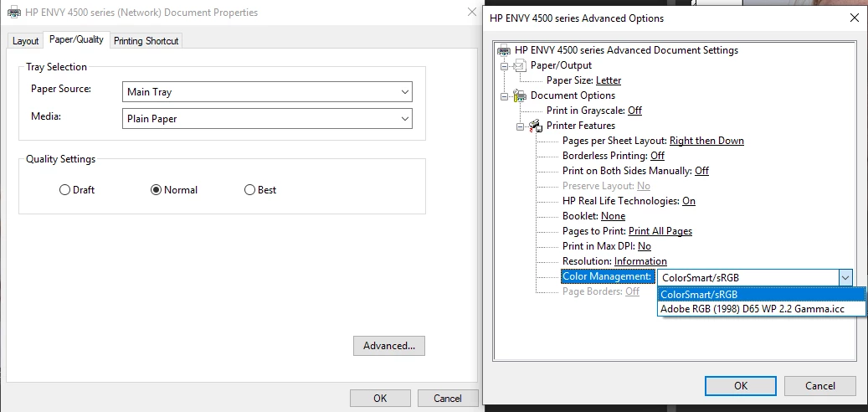This screenshot has height=412, width=868.
Task: Click the Resolution Information value
Action: coord(640,260)
